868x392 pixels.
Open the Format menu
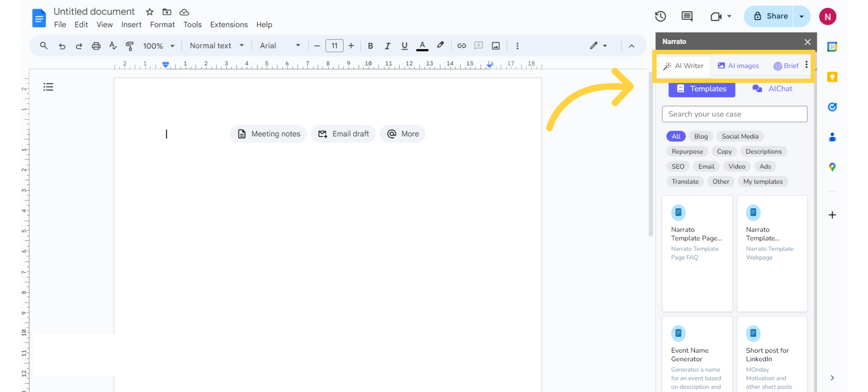tap(162, 24)
